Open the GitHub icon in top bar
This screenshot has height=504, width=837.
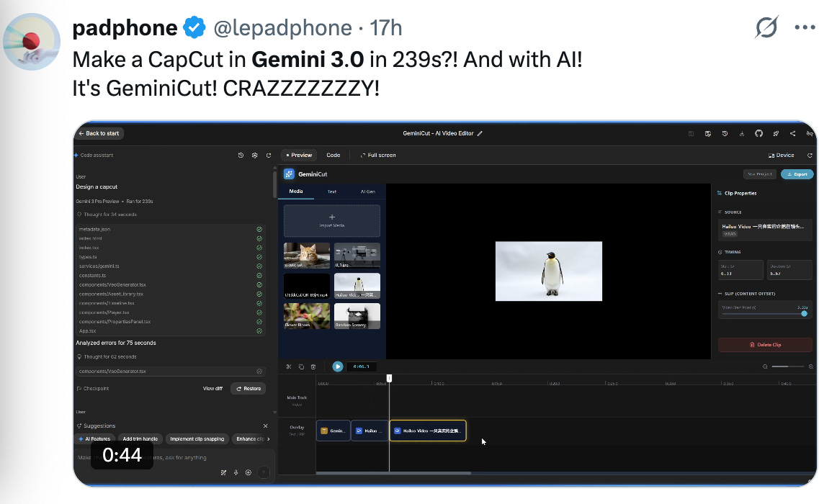tap(758, 133)
